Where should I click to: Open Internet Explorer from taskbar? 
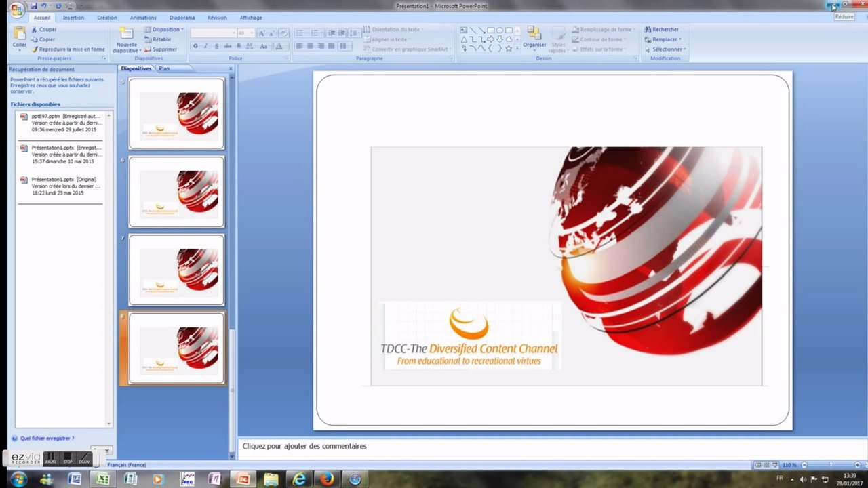click(298, 479)
